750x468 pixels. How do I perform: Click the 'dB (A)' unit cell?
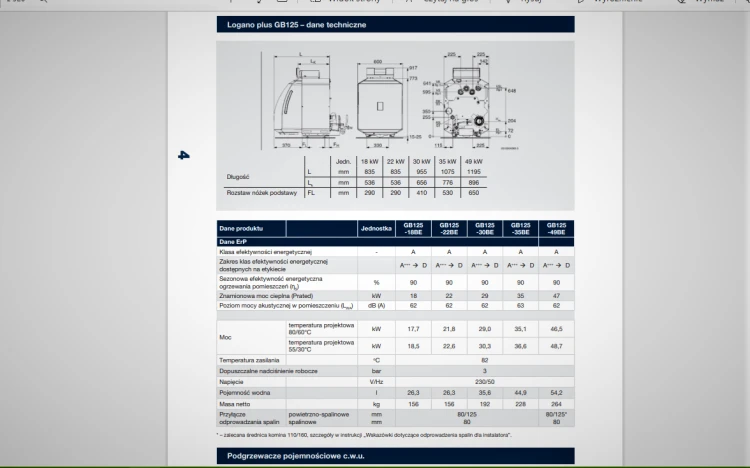coord(376,306)
